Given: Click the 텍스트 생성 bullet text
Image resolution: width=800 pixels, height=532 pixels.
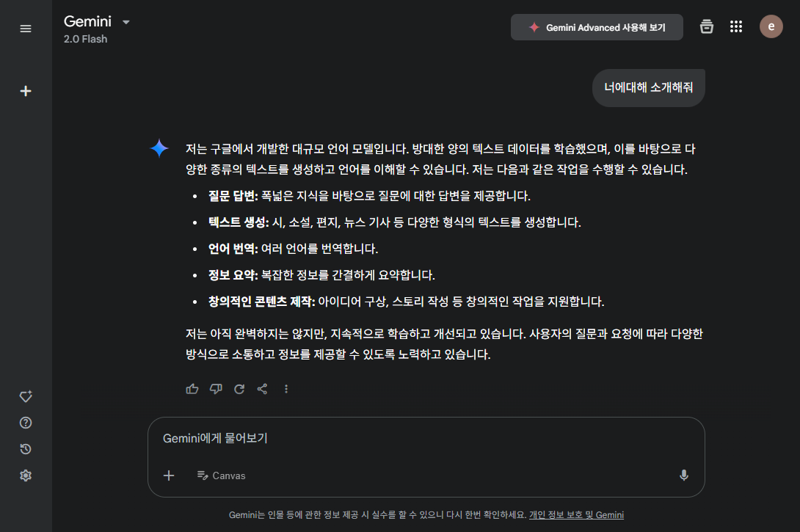Looking at the screenshot, I should coord(394,222).
